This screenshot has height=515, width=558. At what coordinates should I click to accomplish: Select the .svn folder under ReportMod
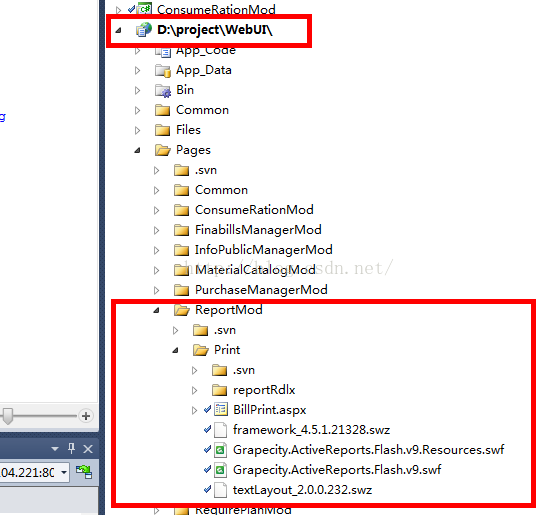[225, 330]
